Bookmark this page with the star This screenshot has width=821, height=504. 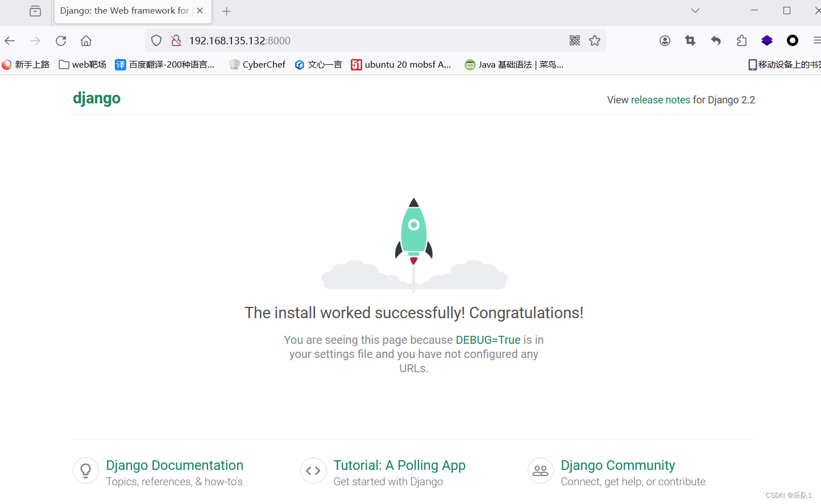(x=595, y=40)
